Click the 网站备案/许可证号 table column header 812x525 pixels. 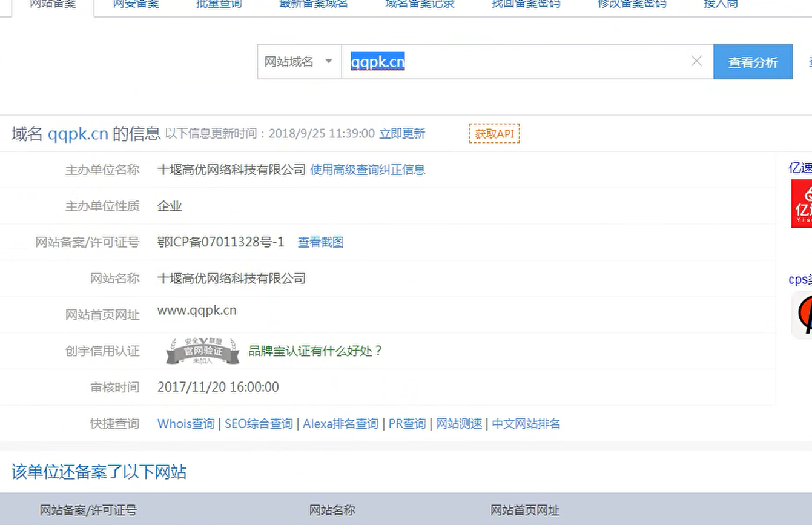pyautogui.click(x=88, y=510)
